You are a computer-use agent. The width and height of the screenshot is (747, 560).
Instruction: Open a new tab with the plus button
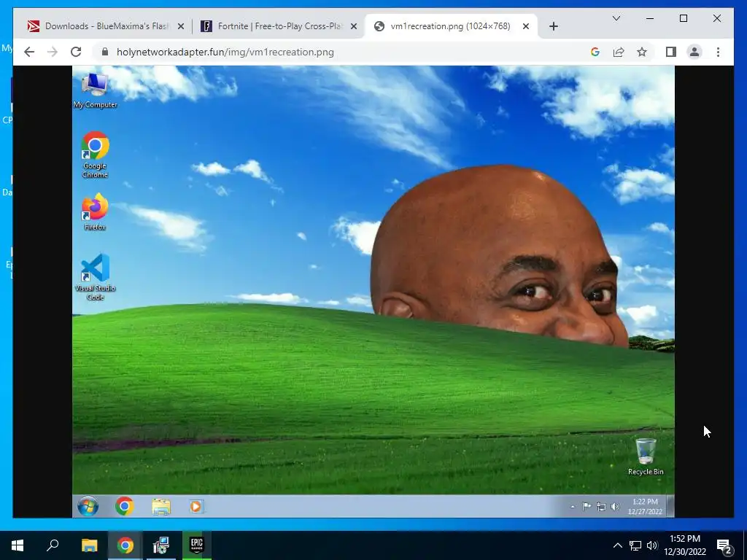553,27
